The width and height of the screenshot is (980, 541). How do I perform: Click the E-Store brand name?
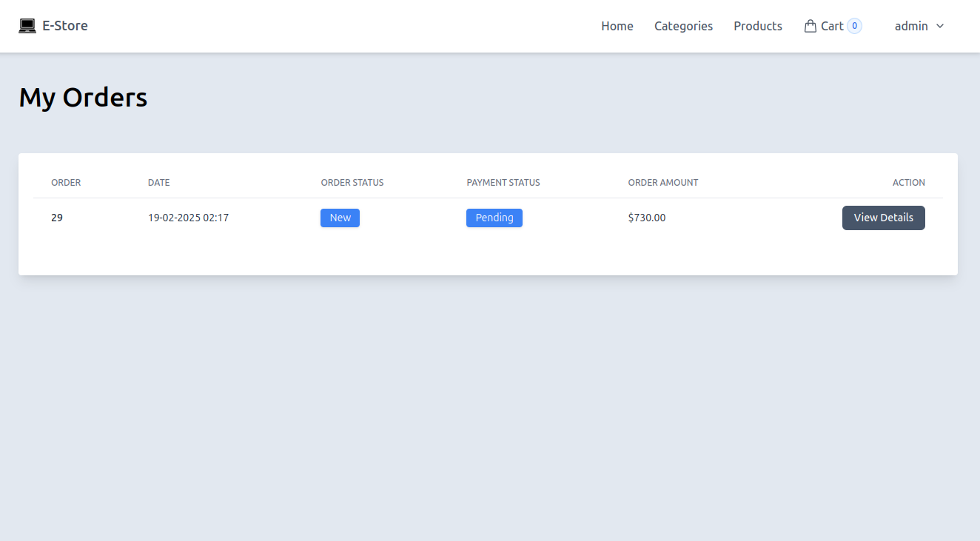(x=65, y=26)
